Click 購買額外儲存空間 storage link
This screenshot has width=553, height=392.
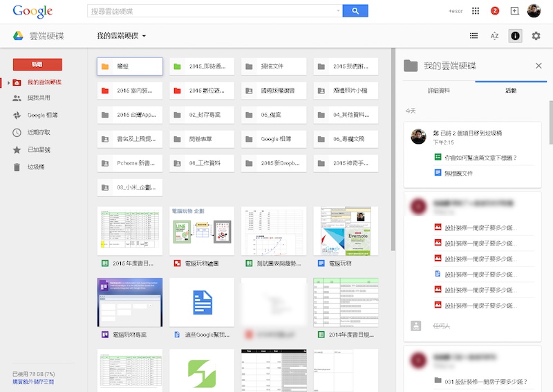[x=33, y=382]
